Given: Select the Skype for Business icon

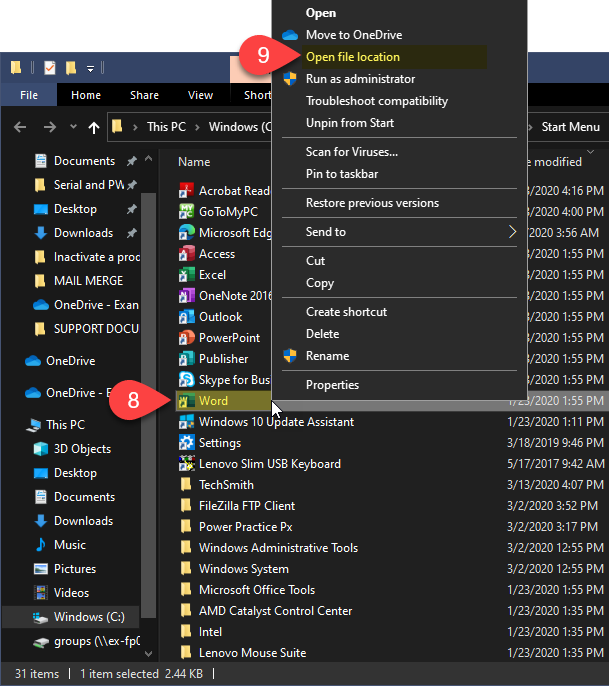Looking at the screenshot, I should click(x=186, y=380).
